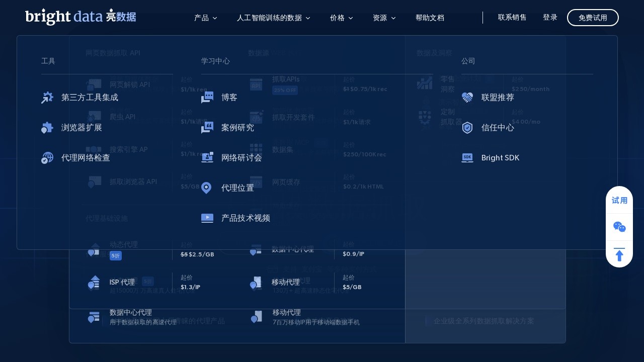Click the browser extension puzzle icon

pos(47,128)
